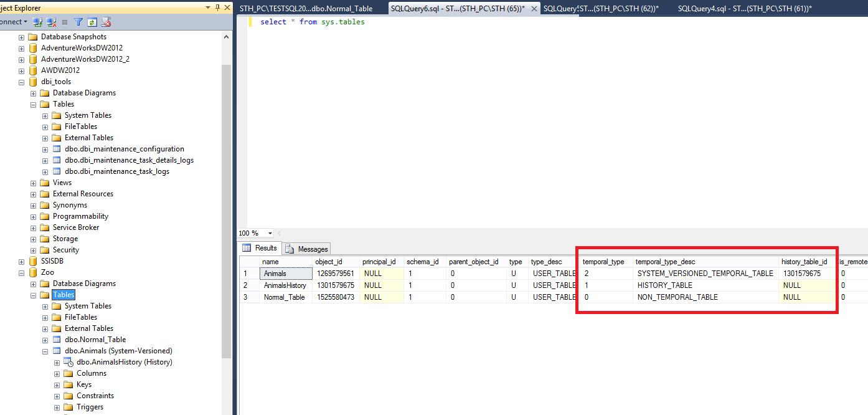Select the Animals cell in results grid
868x415 pixels.
(286, 274)
